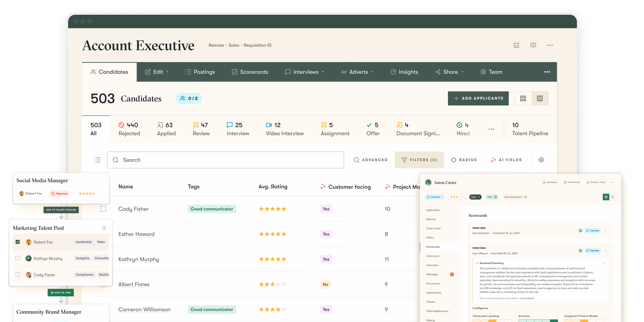Open the three-dot menu beside Account Executive
Screen dimensions: 644x322
tap(550, 45)
